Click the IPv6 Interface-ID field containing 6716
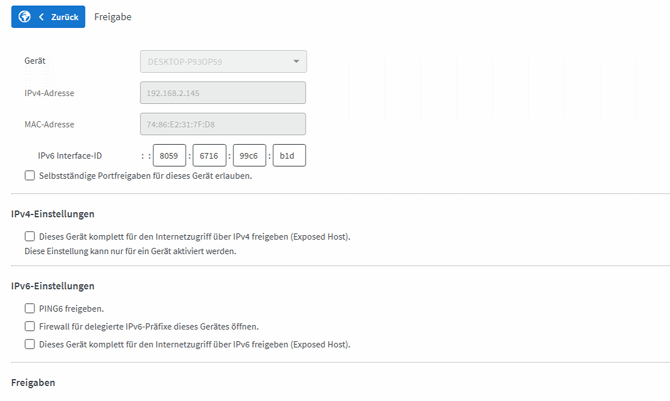Screen dimensions: 670x401 210,156
